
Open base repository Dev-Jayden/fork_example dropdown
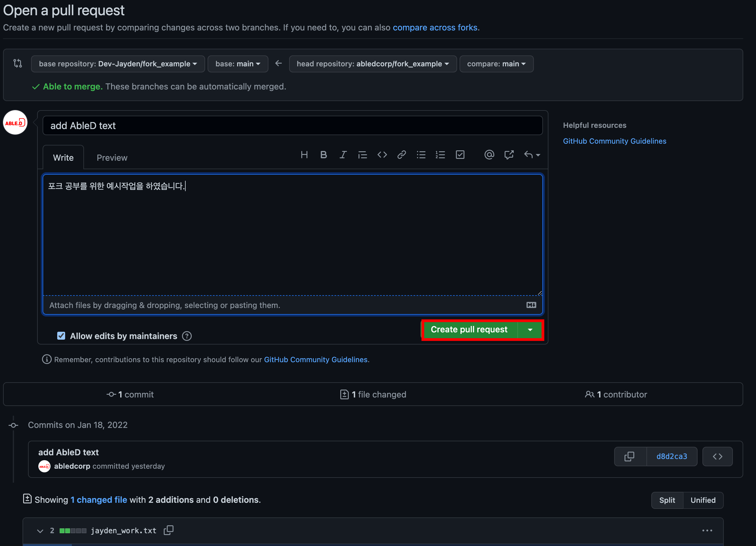coord(118,64)
